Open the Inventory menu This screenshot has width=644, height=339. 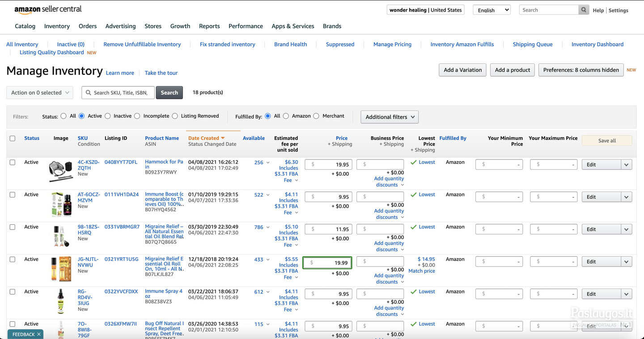click(x=57, y=26)
